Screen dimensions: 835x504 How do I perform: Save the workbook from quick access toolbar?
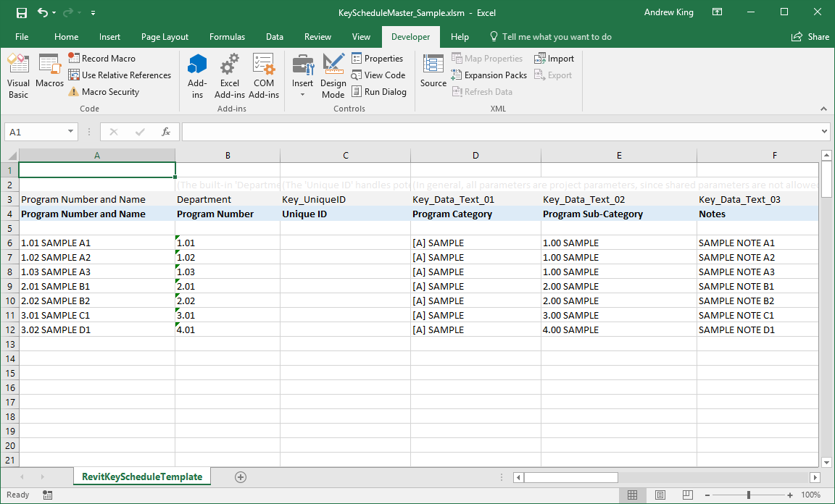click(x=21, y=13)
